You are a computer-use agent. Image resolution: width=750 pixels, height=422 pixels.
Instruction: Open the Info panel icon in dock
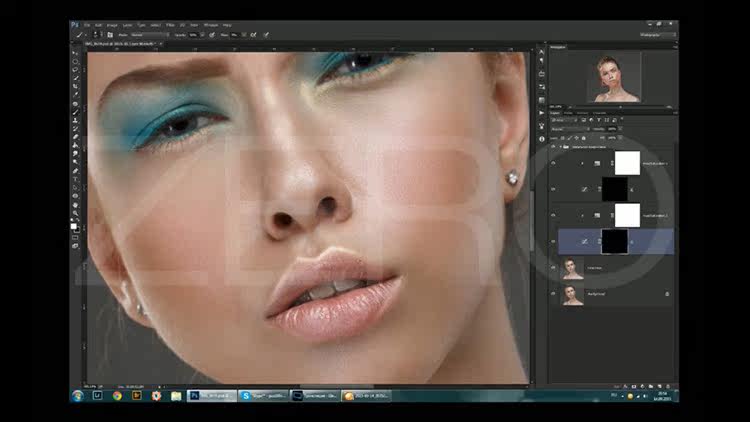[x=541, y=139]
